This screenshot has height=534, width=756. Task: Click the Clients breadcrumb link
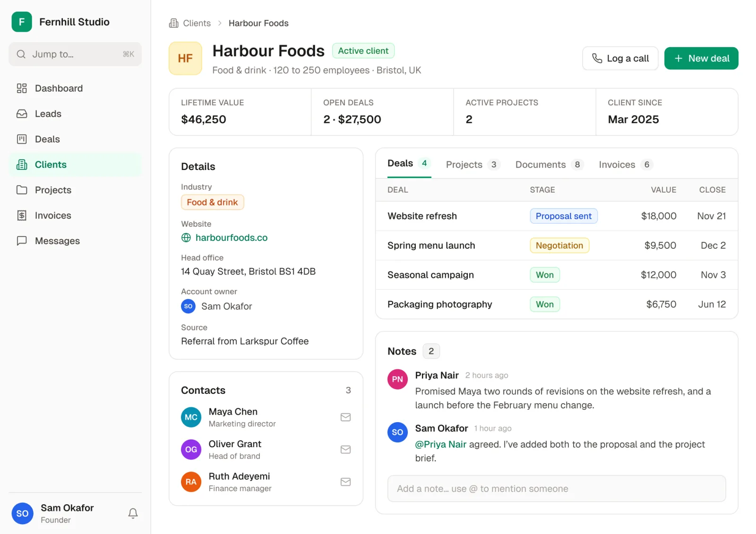197,23
